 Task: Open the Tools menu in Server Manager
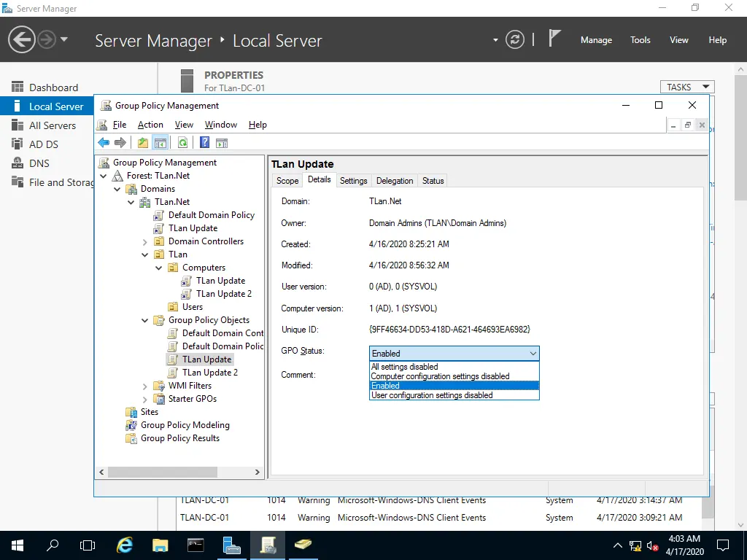click(x=640, y=40)
